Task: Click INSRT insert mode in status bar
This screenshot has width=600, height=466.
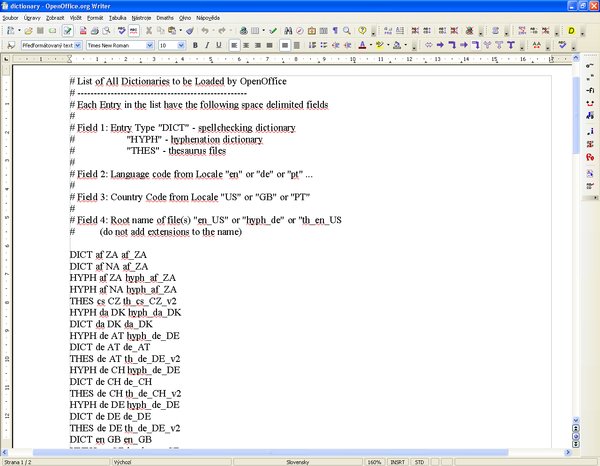Action: pyautogui.click(x=398, y=462)
